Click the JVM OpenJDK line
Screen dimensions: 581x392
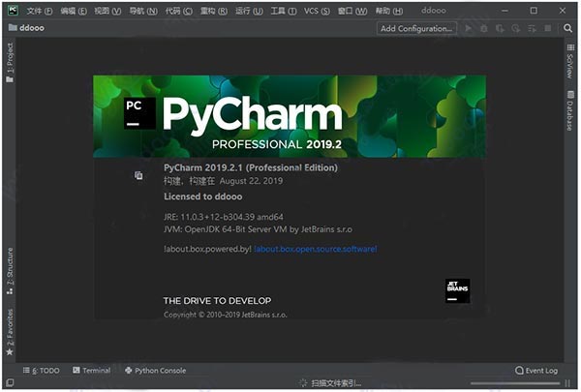pyautogui.click(x=258, y=229)
